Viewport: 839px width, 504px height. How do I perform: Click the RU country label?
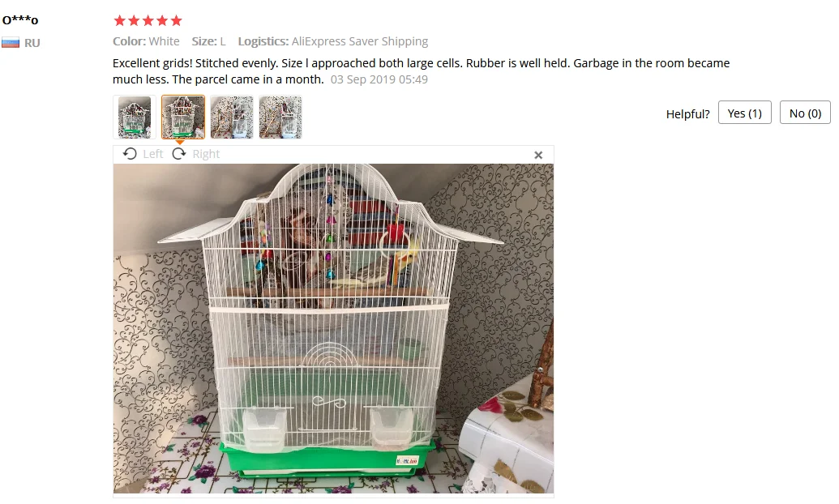coord(32,43)
